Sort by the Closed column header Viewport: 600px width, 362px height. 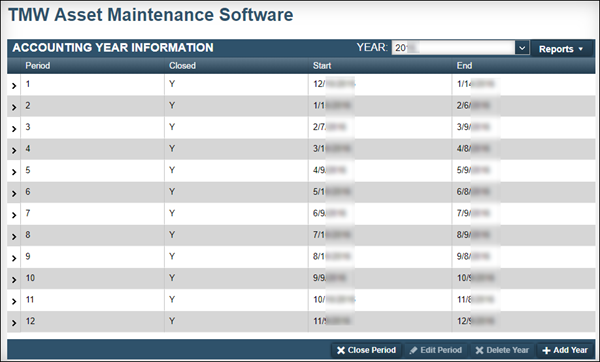tap(182, 65)
